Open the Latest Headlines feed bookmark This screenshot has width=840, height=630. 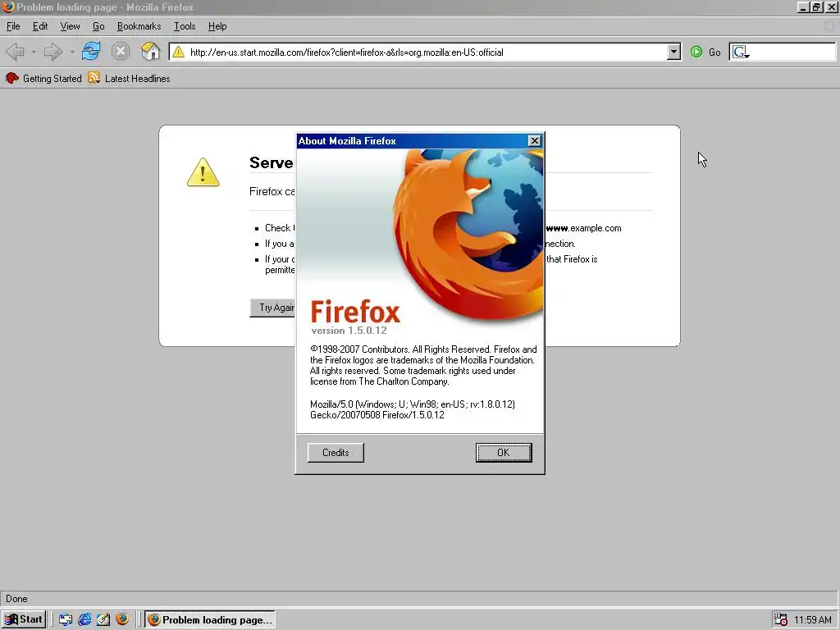coord(129,78)
